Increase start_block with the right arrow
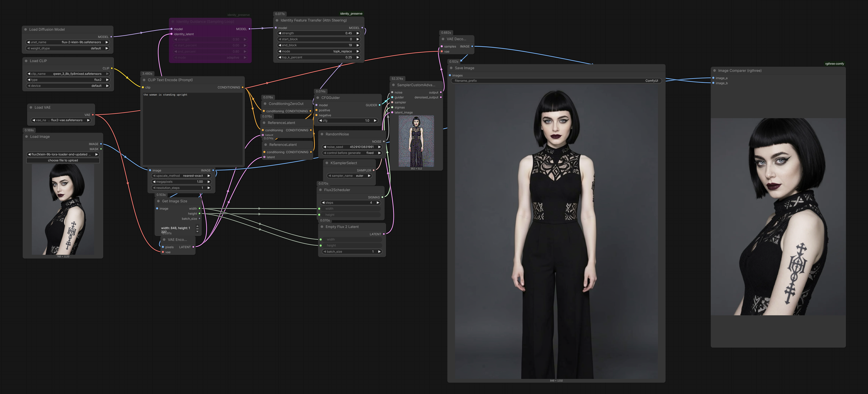Viewport: 868px width, 394px height. (x=358, y=39)
